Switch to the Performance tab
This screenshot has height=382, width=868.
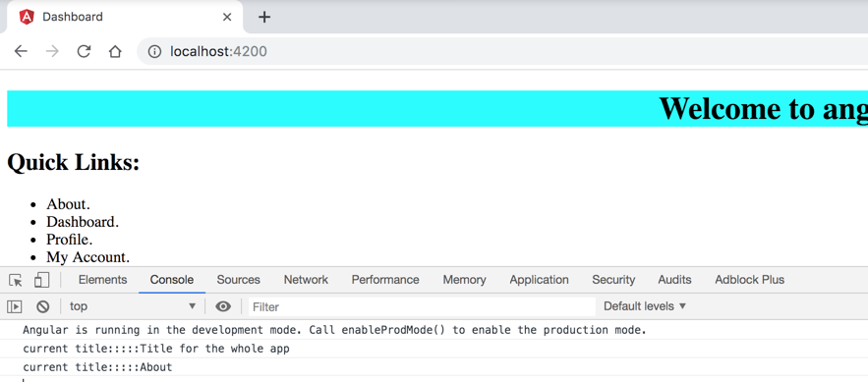point(385,280)
